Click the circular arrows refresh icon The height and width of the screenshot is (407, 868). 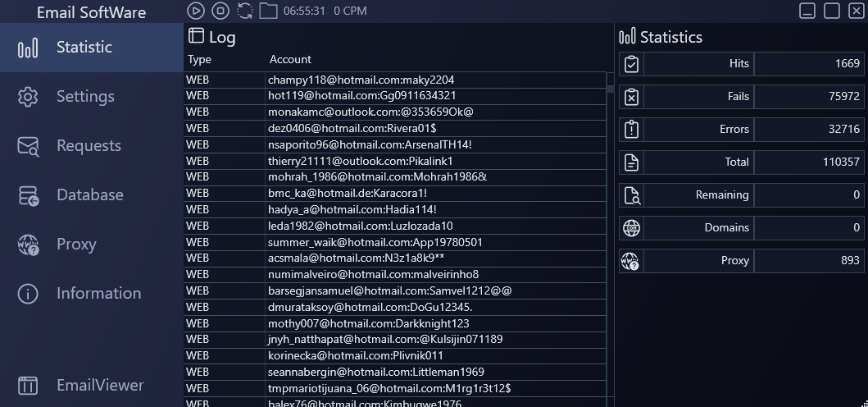pos(244,11)
